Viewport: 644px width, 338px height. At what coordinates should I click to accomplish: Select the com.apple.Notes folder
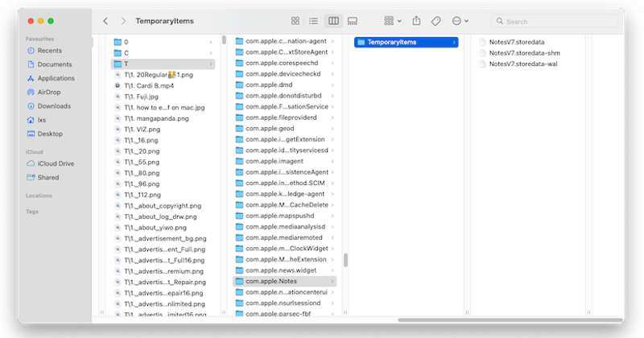coord(271,281)
